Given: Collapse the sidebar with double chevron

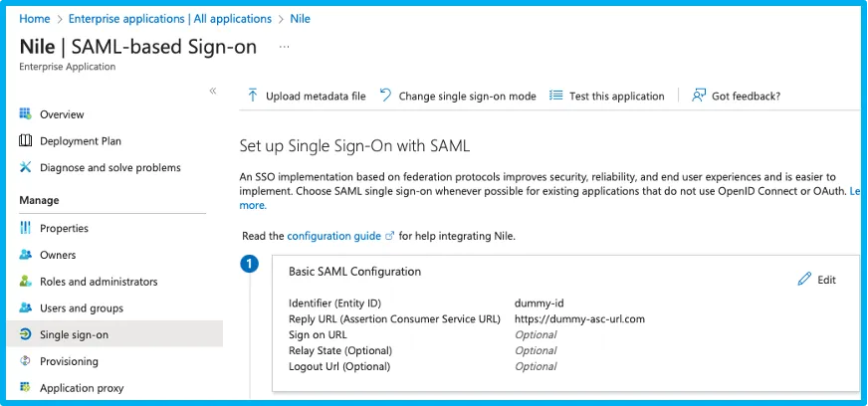Looking at the screenshot, I should point(213,91).
